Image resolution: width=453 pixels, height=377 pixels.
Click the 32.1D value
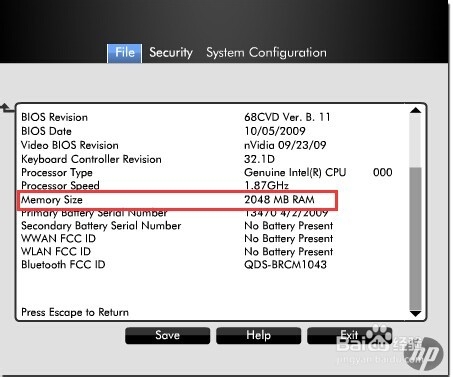(x=259, y=159)
